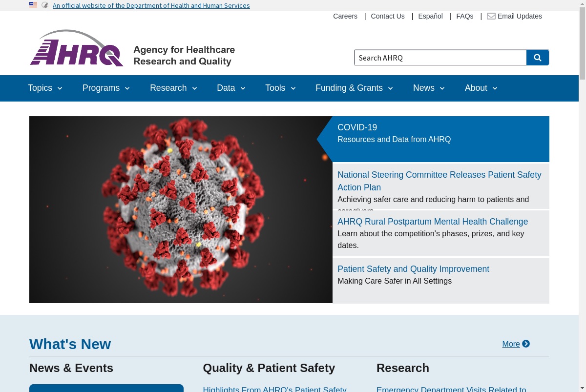Click the HHS emblem icon in top banner
The width and height of the screenshot is (586, 392).
click(x=45, y=5)
